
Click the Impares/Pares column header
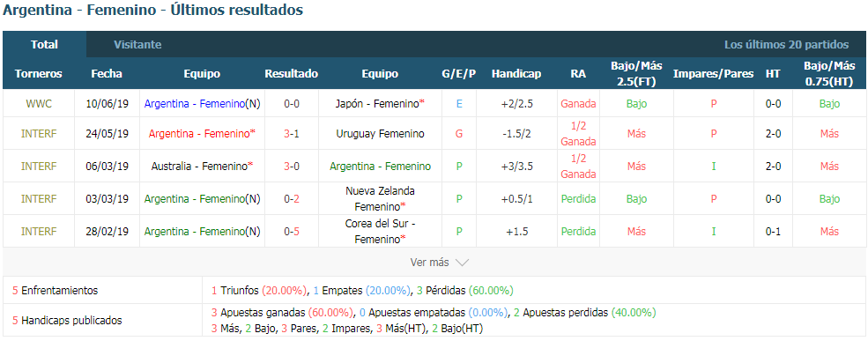click(x=713, y=74)
